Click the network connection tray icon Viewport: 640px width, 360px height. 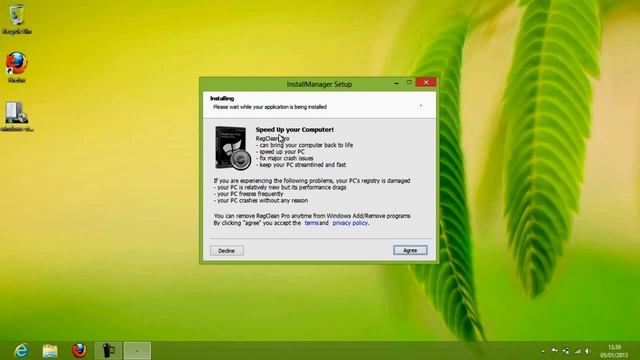click(x=566, y=351)
